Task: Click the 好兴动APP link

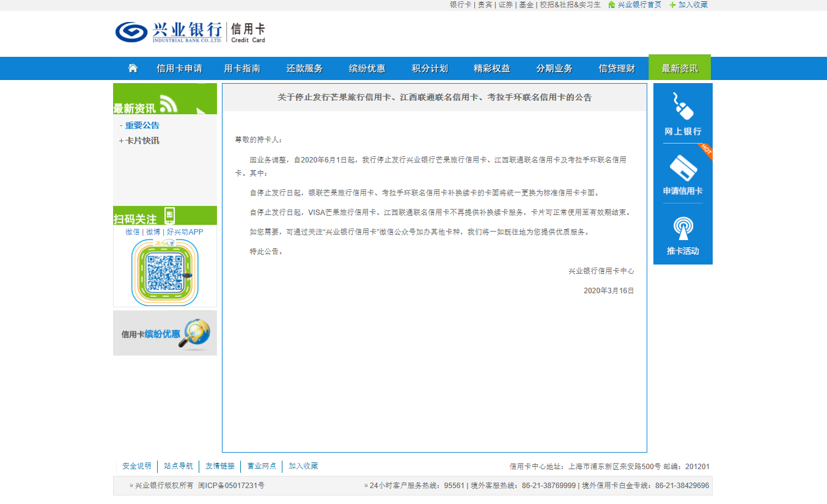Action: (x=185, y=232)
